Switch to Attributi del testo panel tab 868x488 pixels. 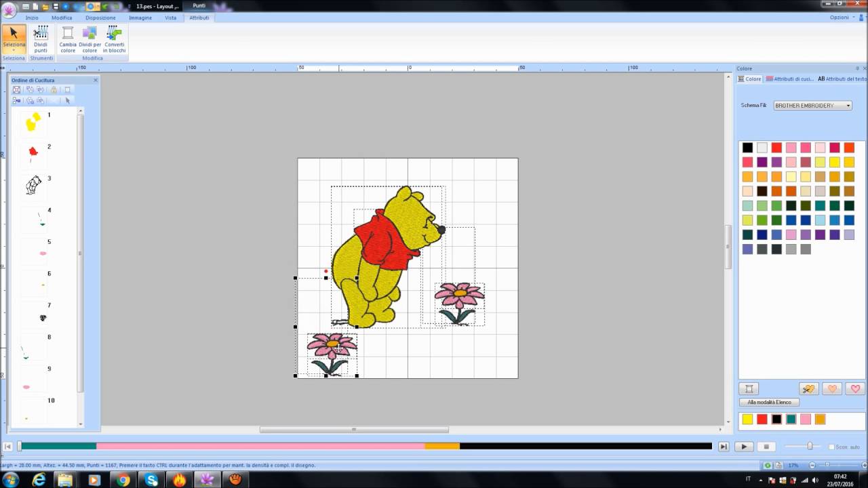click(x=842, y=79)
